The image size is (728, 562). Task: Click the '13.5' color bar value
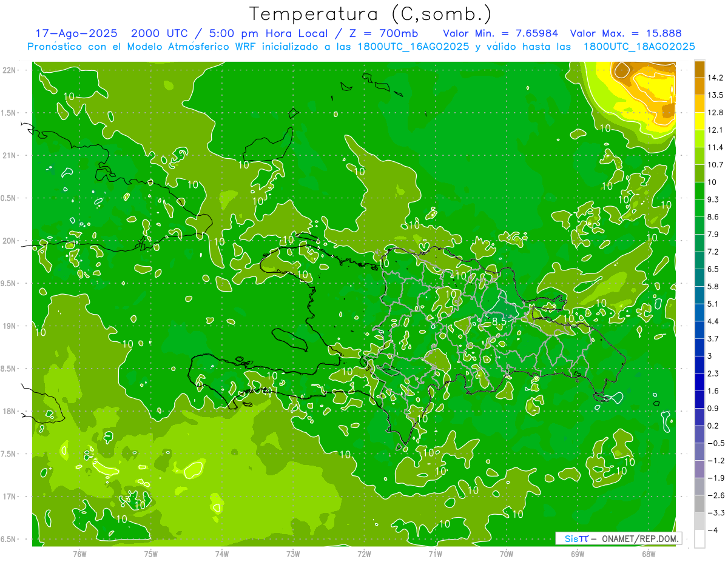click(x=715, y=95)
